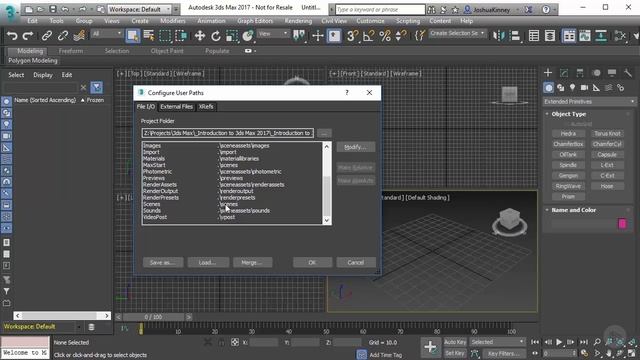Viewport: 640px width, 360px height.
Task: Select Helpers category icon
Action: pos(596,87)
